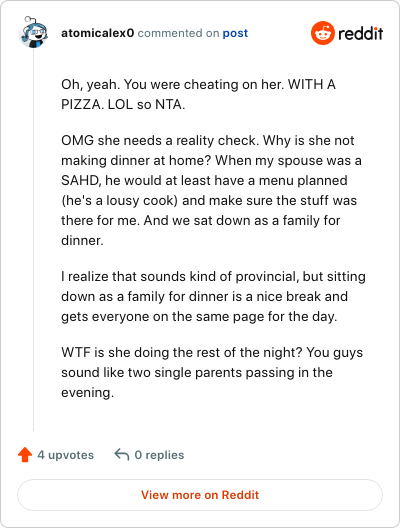This screenshot has width=400, height=528.
Task: Click the "commented on" text
Action: [178, 33]
